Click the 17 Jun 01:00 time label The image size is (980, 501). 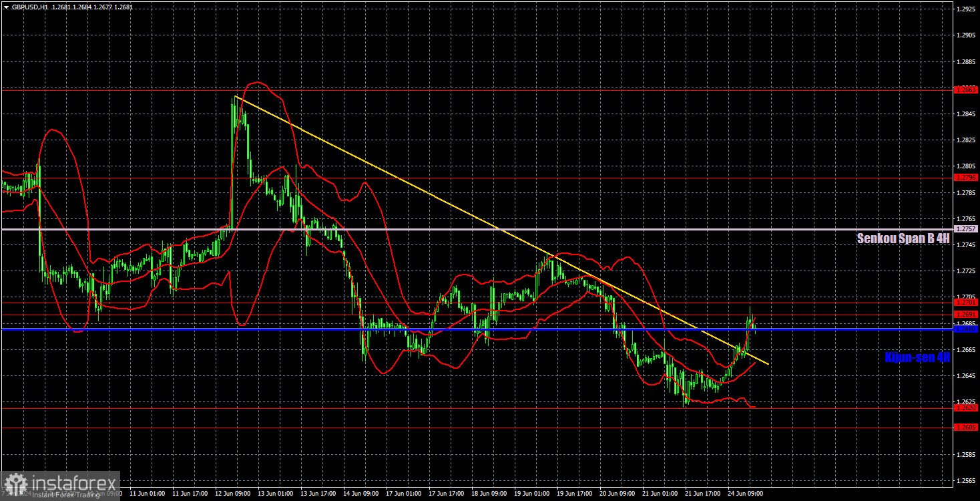(x=403, y=494)
